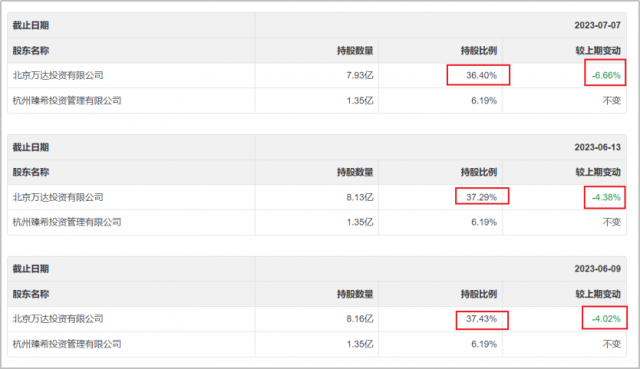The height and width of the screenshot is (369, 640).
Task: Click 持股数量 column header in bottom table
Action: coord(355,294)
